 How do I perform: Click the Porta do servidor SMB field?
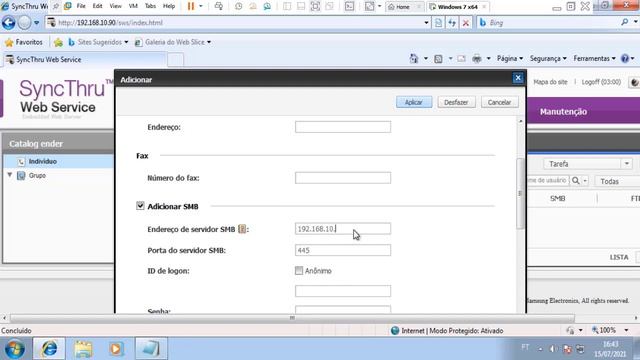point(342,250)
